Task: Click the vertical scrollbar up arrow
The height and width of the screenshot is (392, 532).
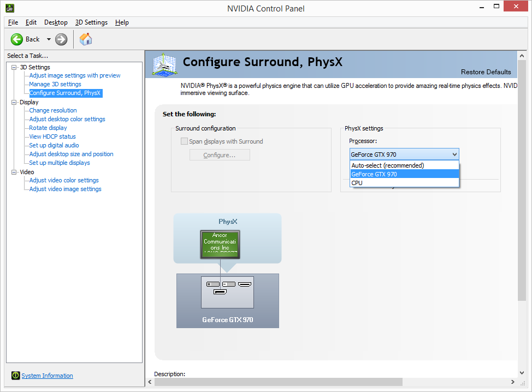Action: [522, 56]
